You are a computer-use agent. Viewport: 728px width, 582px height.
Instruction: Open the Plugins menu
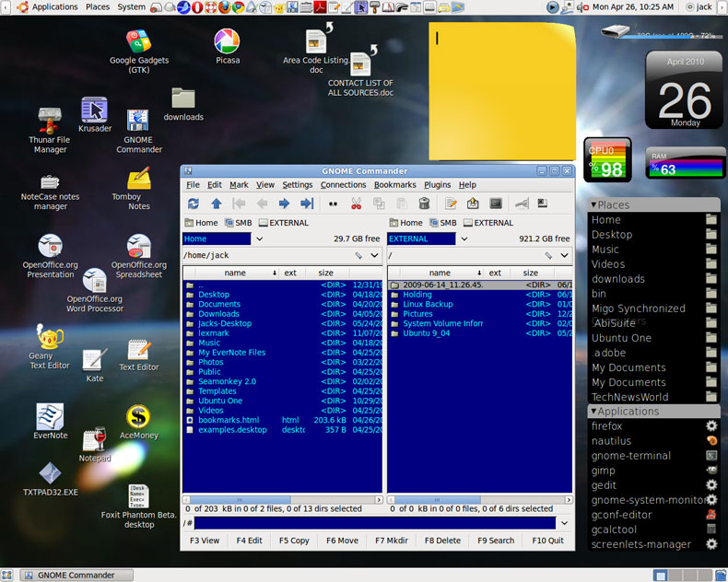pyautogui.click(x=438, y=185)
